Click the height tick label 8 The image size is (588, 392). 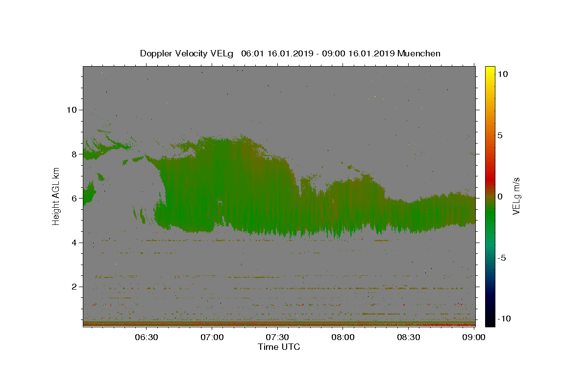pos(74,154)
